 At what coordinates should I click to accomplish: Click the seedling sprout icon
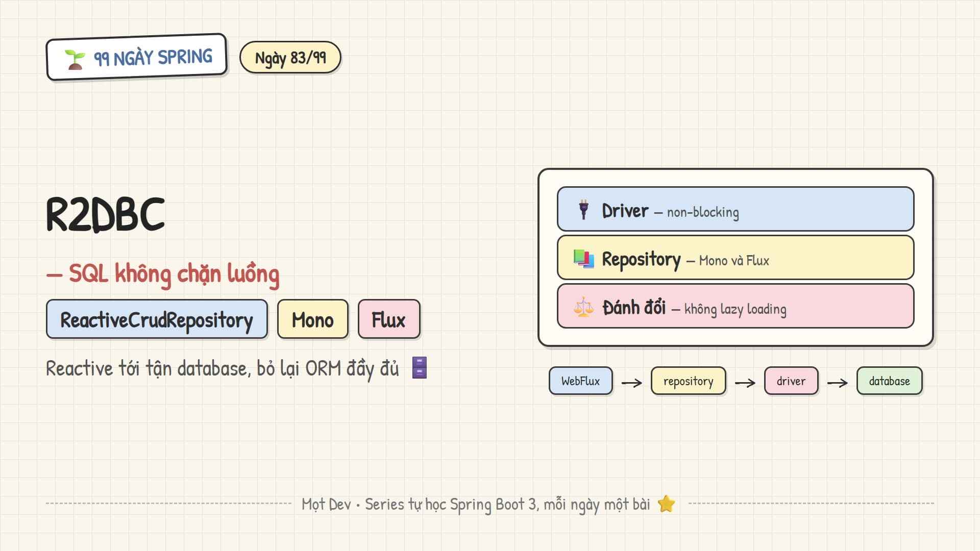tap(75, 59)
